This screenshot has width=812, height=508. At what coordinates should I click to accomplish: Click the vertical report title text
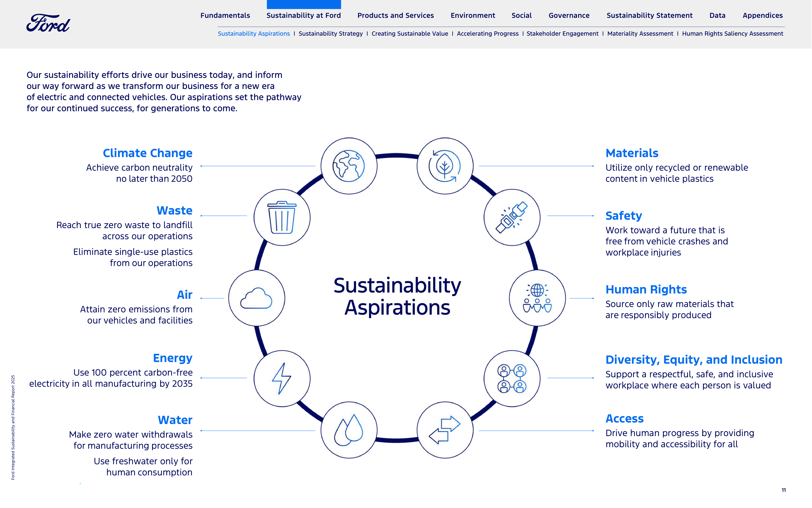click(13, 427)
